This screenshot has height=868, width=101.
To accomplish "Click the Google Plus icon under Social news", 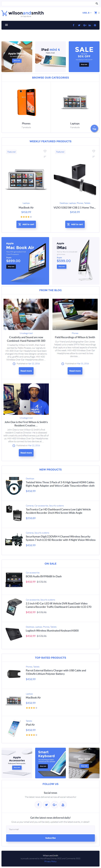I will [x=55, y=805].
